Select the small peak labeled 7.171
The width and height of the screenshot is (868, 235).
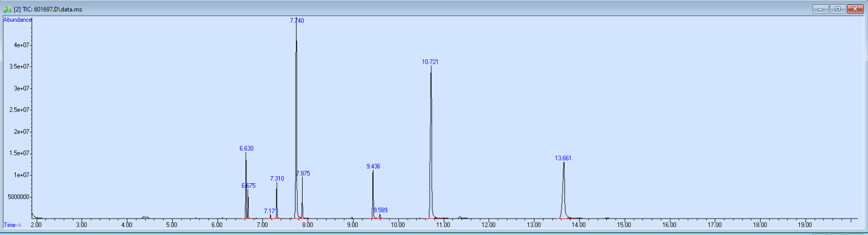[x=271, y=212]
